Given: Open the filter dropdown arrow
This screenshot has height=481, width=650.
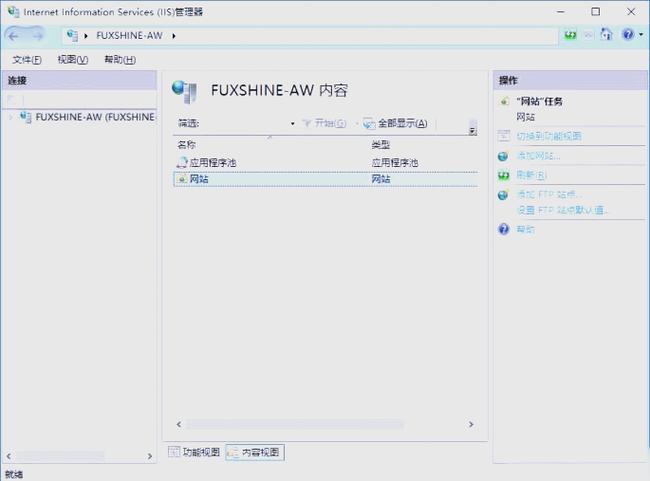Looking at the screenshot, I should pos(293,124).
